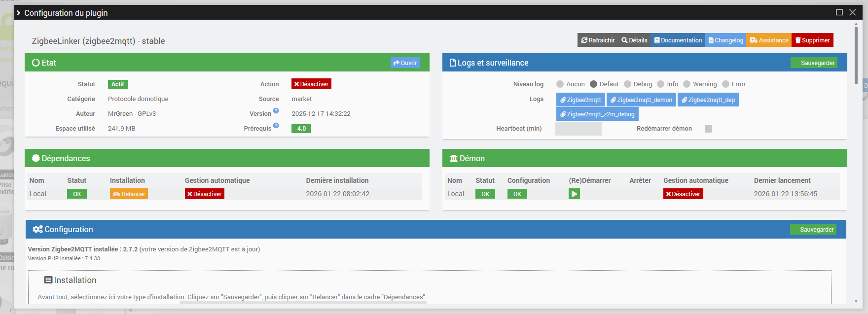Open the Documentation link
This screenshot has width=868, height=314.
tap(678, 40)
